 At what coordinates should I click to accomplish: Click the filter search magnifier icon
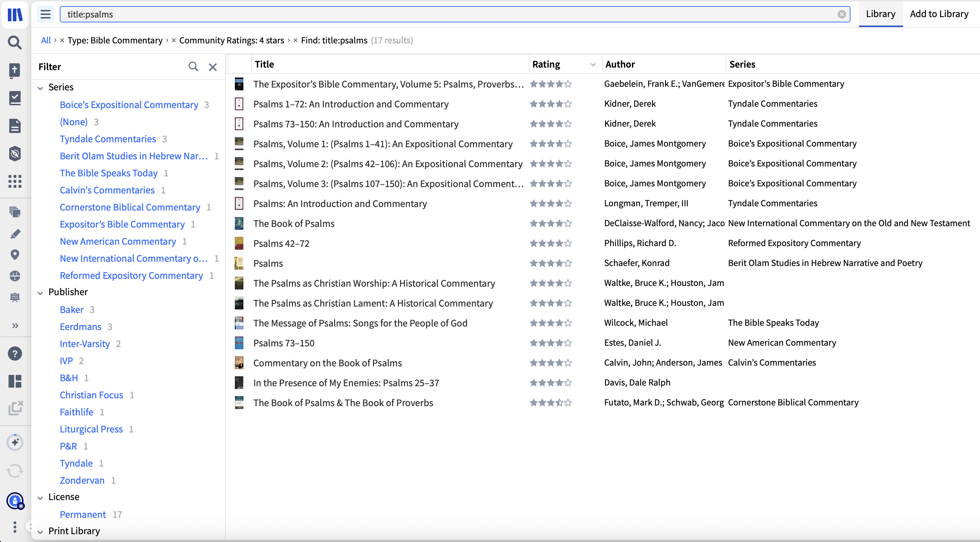tap(193, 67)
